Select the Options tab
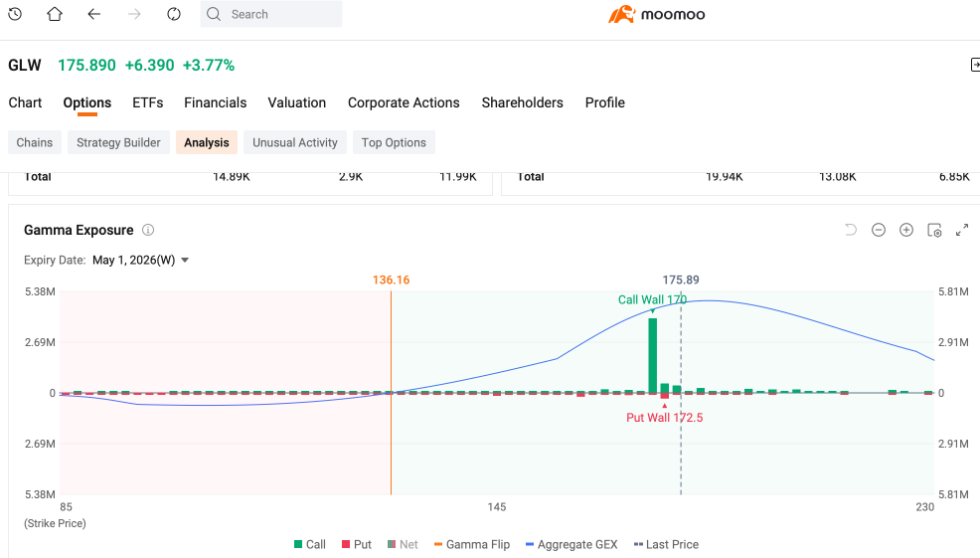The width and height of the screenshot is (980, 558). [86, 102]
